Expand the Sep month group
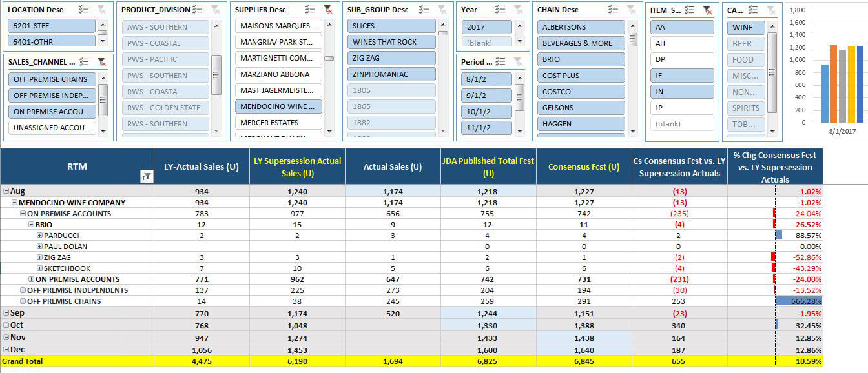868x373 pixels. pyautogui.click(x=6, y=313)
